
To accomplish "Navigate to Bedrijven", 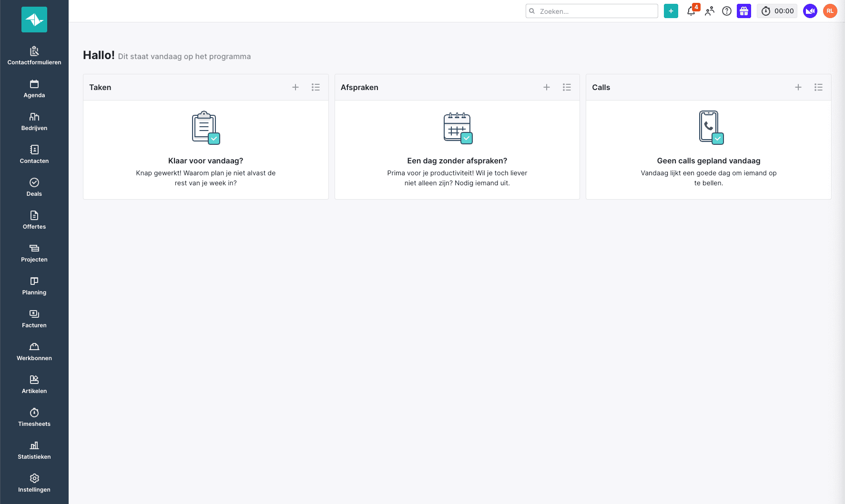I will (x=34, y=121).
